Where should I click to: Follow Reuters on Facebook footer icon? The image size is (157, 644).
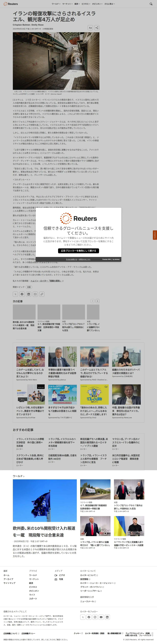[89, 617]
